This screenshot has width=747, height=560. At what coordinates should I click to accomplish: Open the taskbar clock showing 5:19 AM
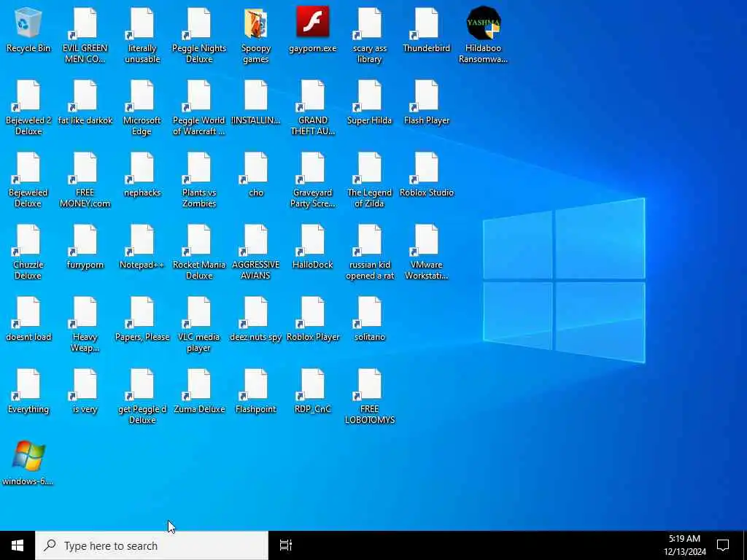tap(684, 545)
